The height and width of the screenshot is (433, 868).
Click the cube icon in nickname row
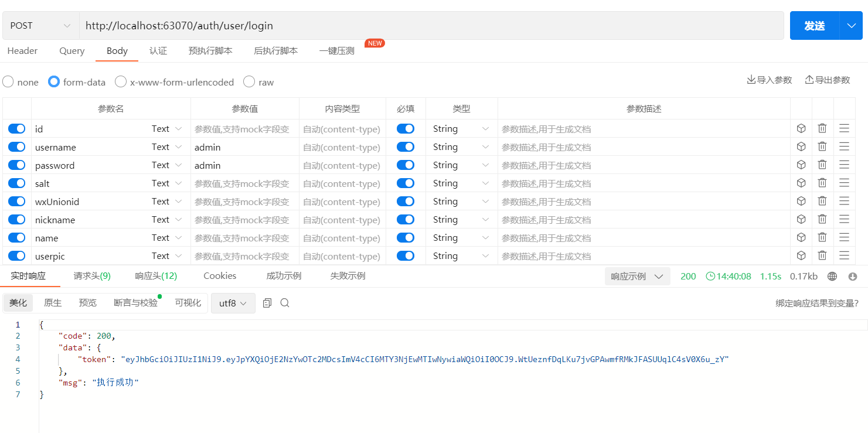coord(801,220)
